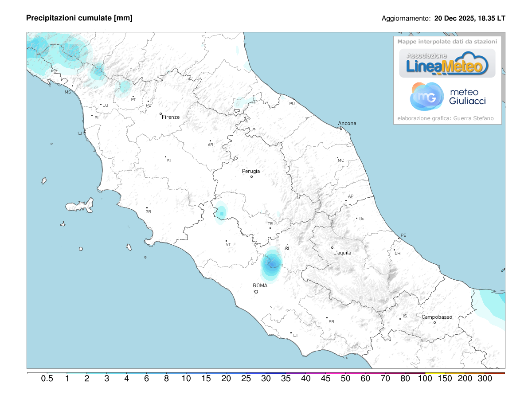This screenshot has width=532, height=399.
Task: Toggle the TE province label
Action: click(x=361, y=218)
